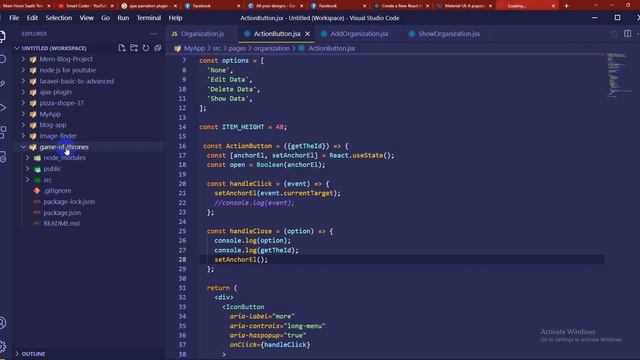
Task: Switch to the Material-UI browser tab
Action: (464, 6)
